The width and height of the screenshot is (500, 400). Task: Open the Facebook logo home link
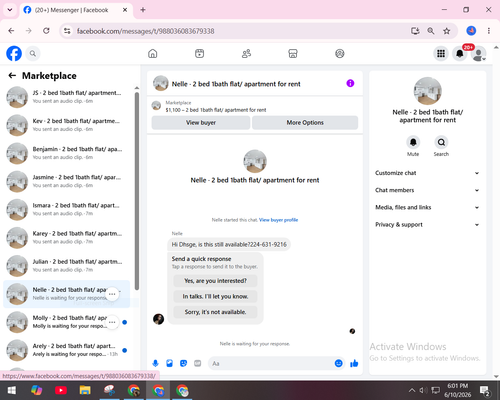14,53
